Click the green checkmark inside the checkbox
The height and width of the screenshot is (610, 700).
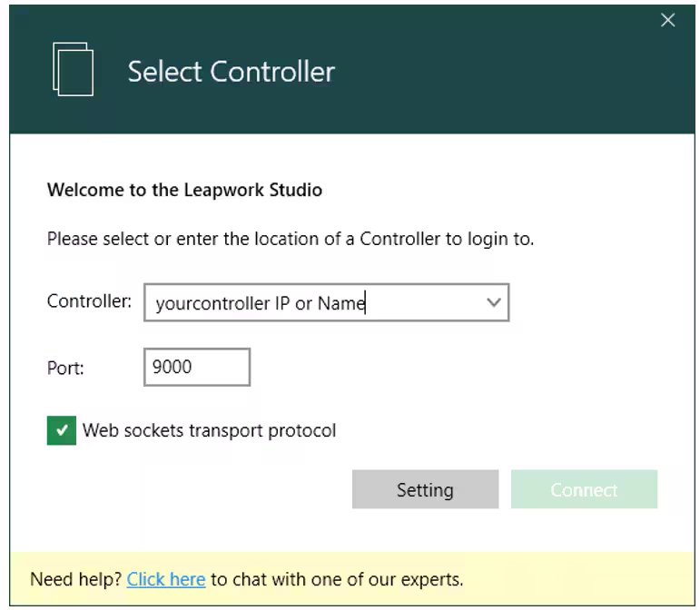tap(62, 431)
